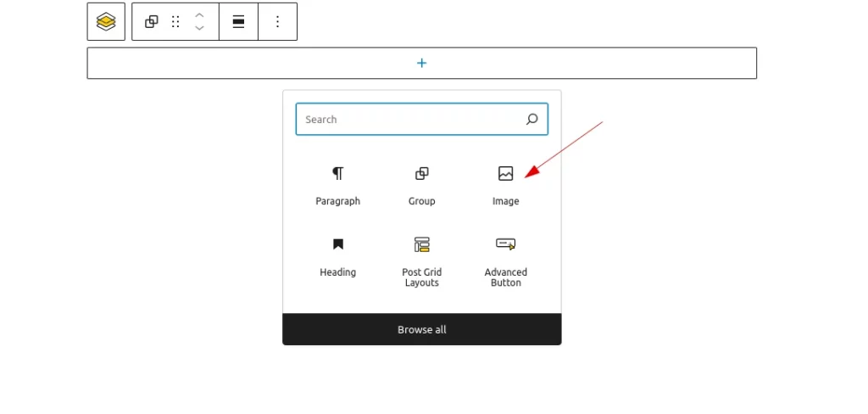Image resolution: width=868 pixels, height=414 pixels.
Task: Move the block down with the down chevron
Action: pyautogui.click(x=199, y=29)
